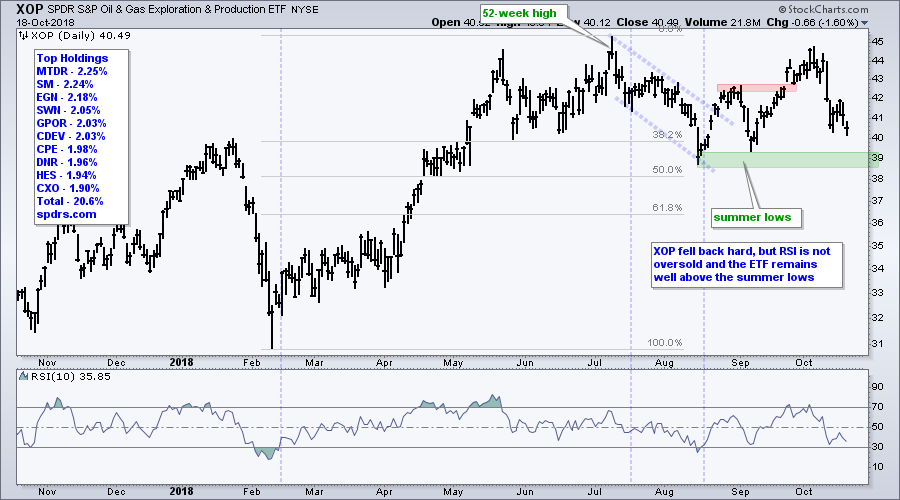Click the 'CXO - 1.90%' holding entry
900x500 pixels.
[x=68, y=188]
